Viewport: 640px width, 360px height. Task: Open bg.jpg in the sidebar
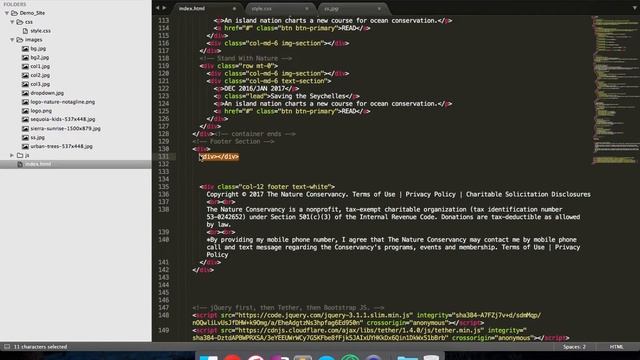[x=38, y=49]
